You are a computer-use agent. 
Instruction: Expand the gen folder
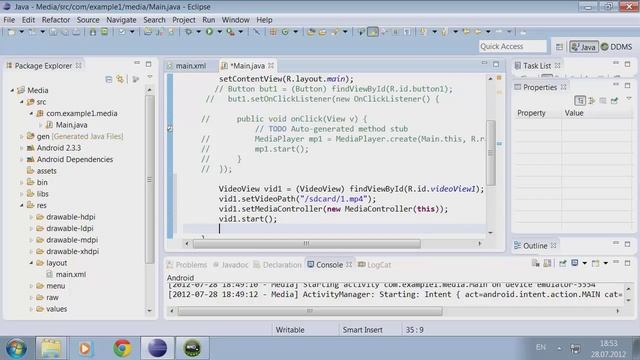(x=22, y=136)
